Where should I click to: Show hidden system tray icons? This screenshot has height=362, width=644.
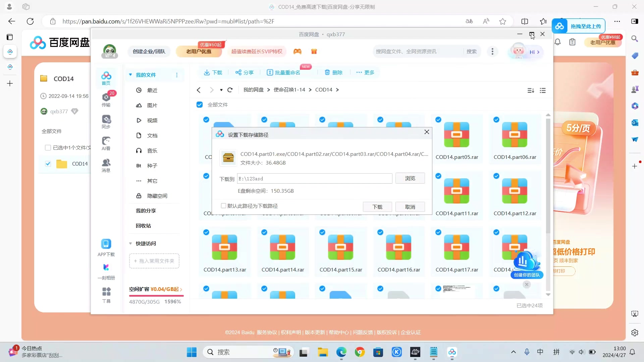pyautogui.click(x=513, y=352)
